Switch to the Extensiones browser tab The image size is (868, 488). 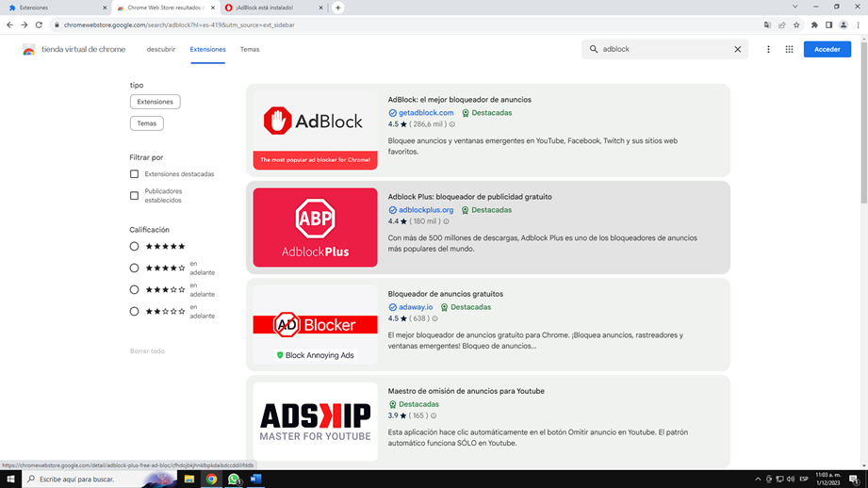pos(56,8)
